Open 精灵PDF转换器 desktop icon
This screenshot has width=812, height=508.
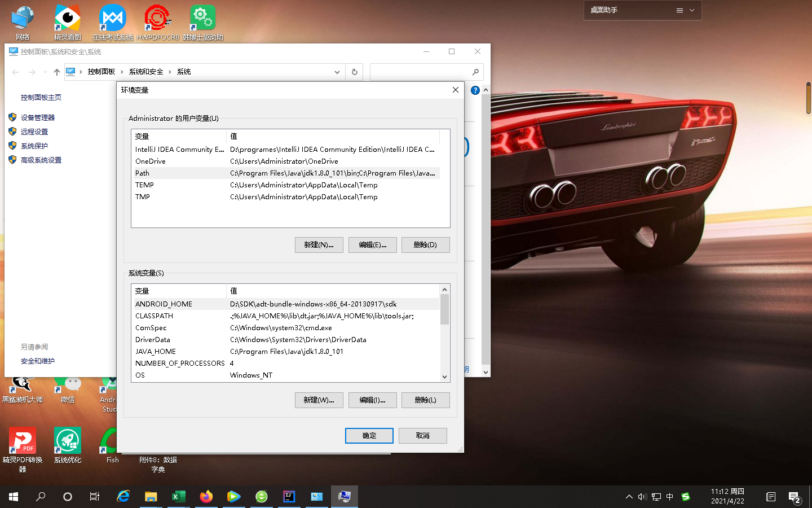pos(23,449)
